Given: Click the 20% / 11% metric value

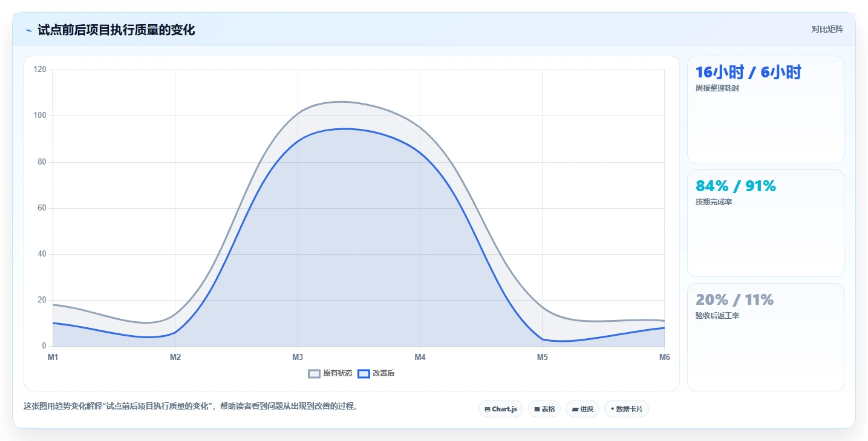Looking at the screenshot, I should 734,299.
